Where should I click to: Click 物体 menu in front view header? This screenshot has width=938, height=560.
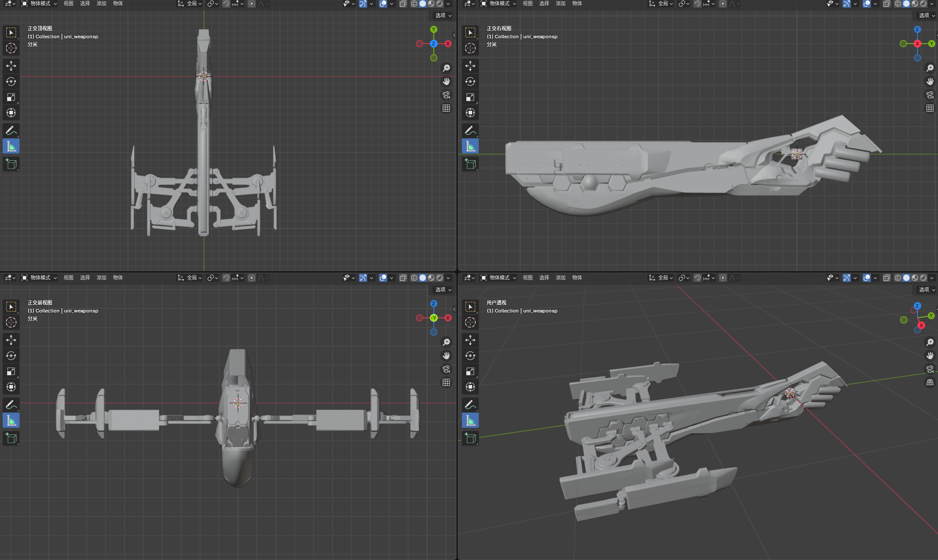118,278
